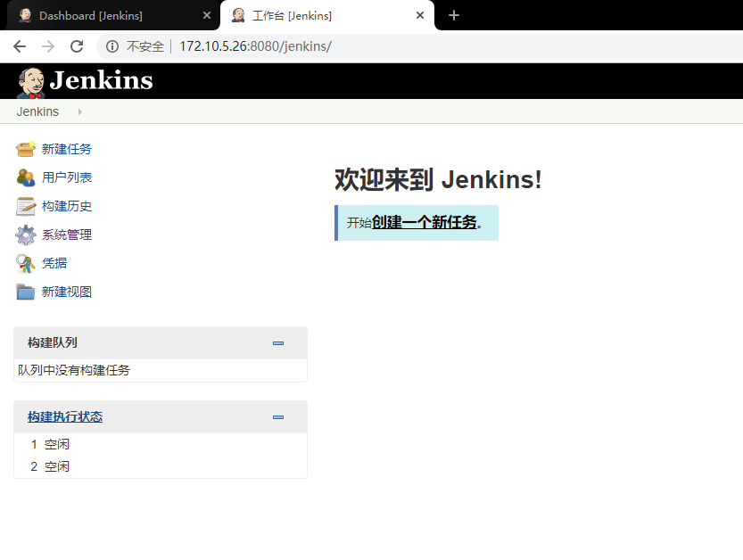Close the 工作台 [Jenkins] tab
The image size is (743, 560).
(420, 16)
